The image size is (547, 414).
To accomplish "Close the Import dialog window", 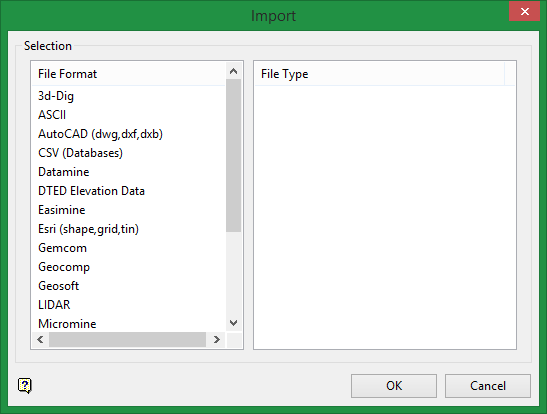I will click(x=524, y=12).
